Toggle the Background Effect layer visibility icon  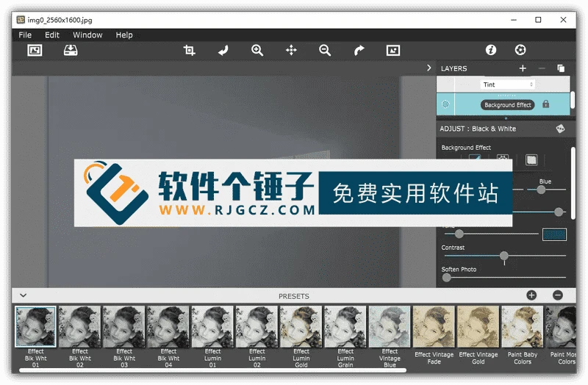(445, 104)
